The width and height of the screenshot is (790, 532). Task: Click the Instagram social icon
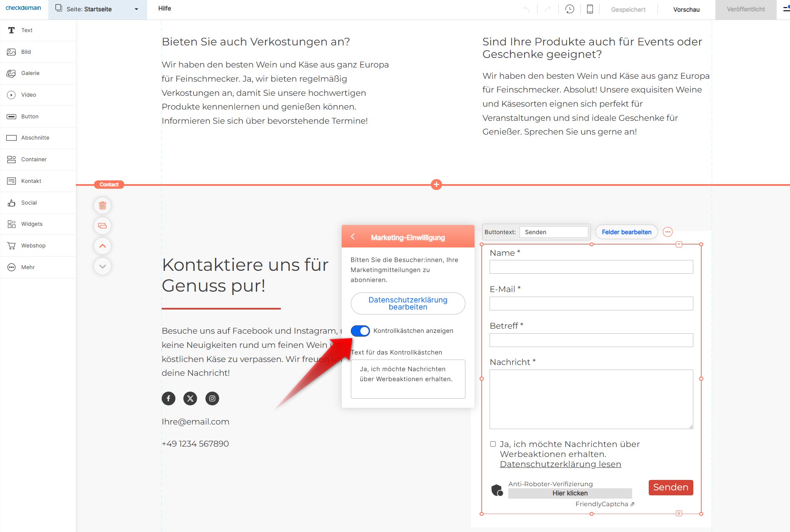pos(212,398)
